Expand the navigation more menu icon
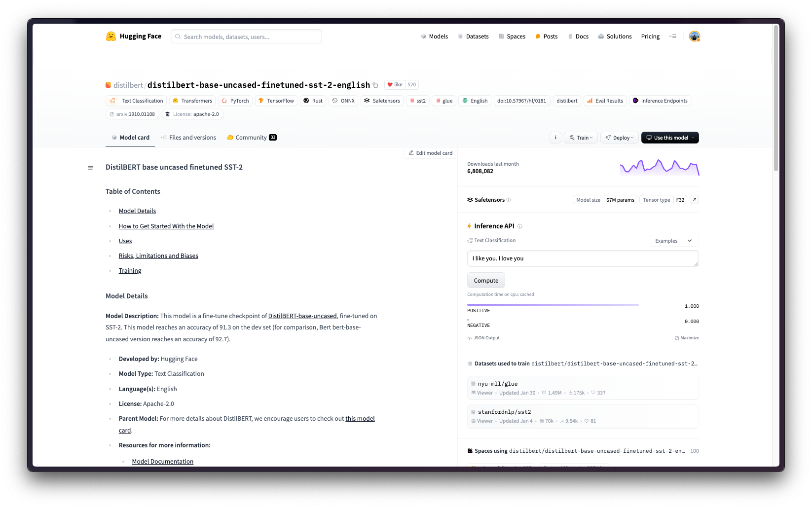This screenshot has width=812, height=508. point(673,36)
